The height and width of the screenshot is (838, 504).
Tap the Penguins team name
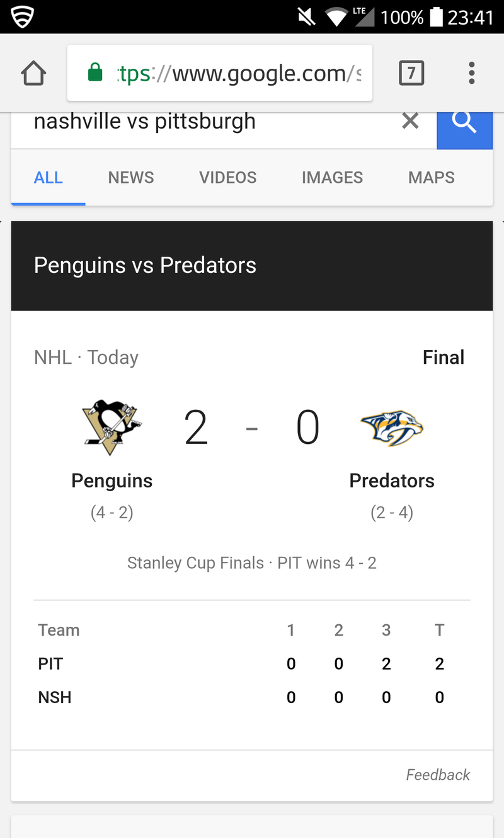click(112, 480)
